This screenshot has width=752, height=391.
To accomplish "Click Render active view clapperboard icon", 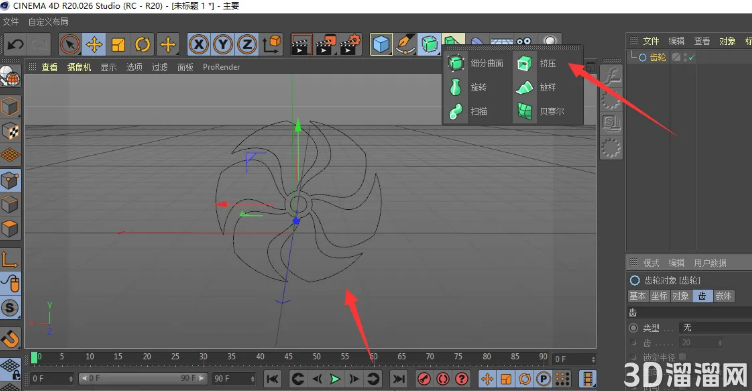I will [302, 45].
